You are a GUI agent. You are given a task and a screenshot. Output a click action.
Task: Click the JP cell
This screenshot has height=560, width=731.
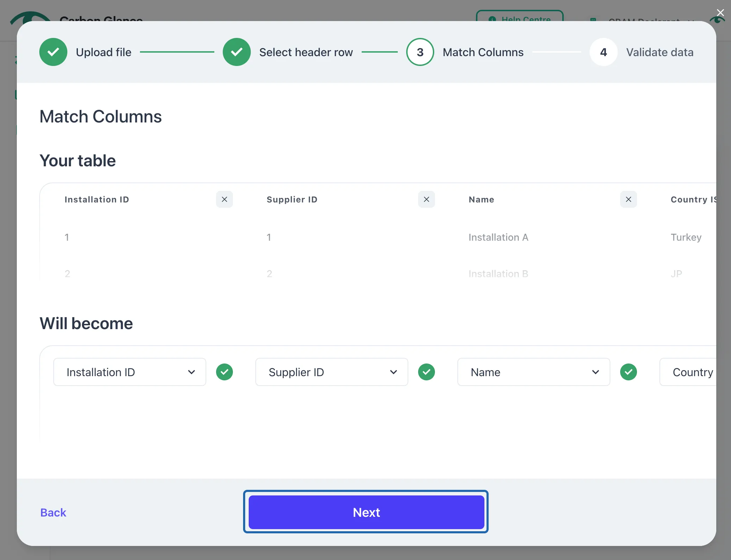coord(676,274)
